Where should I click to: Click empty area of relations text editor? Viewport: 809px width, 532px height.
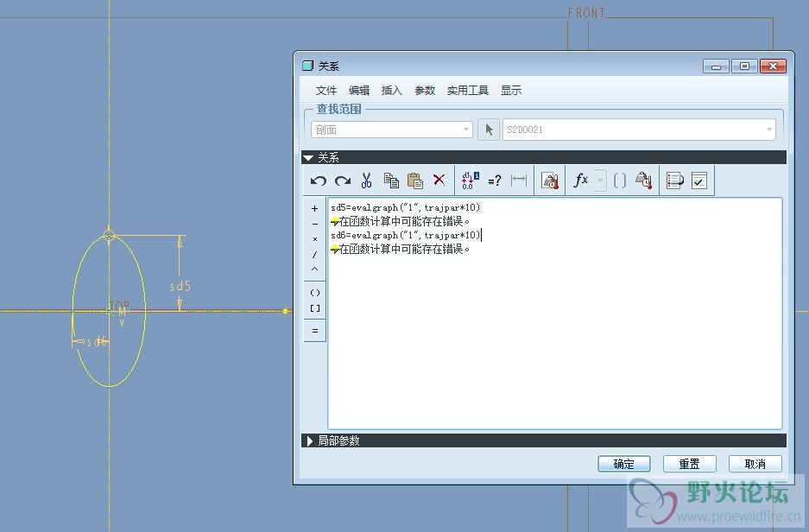click(x=554, y=340)
